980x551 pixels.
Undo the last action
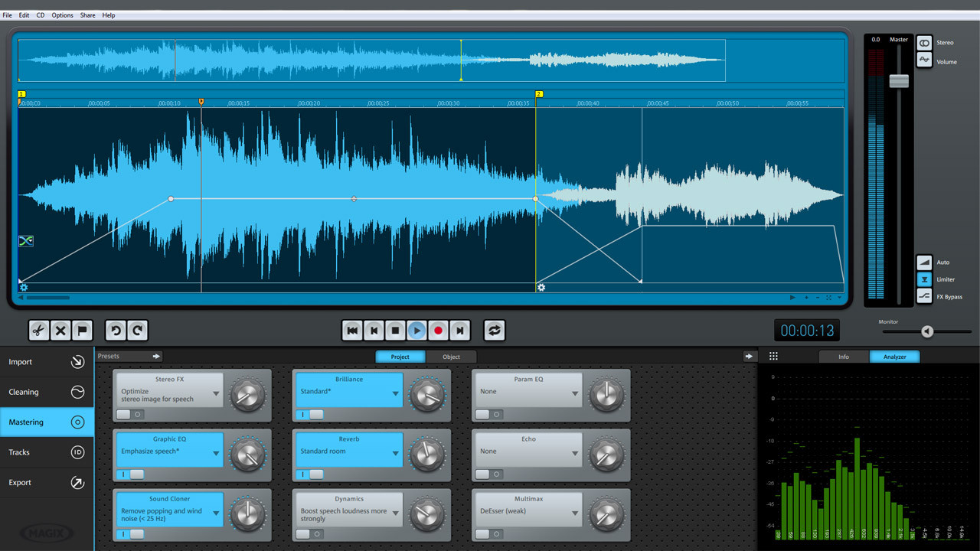point(116,331)
